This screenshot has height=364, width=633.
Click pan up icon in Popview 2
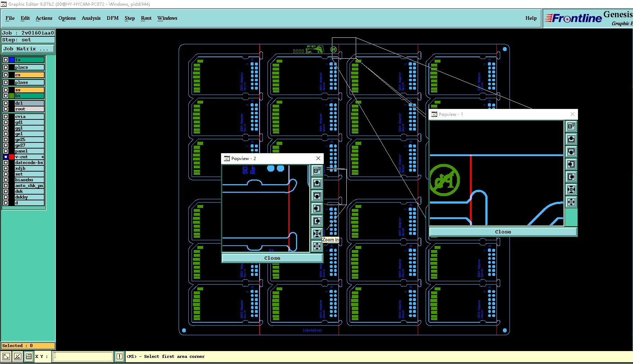[x=317, y=183]
